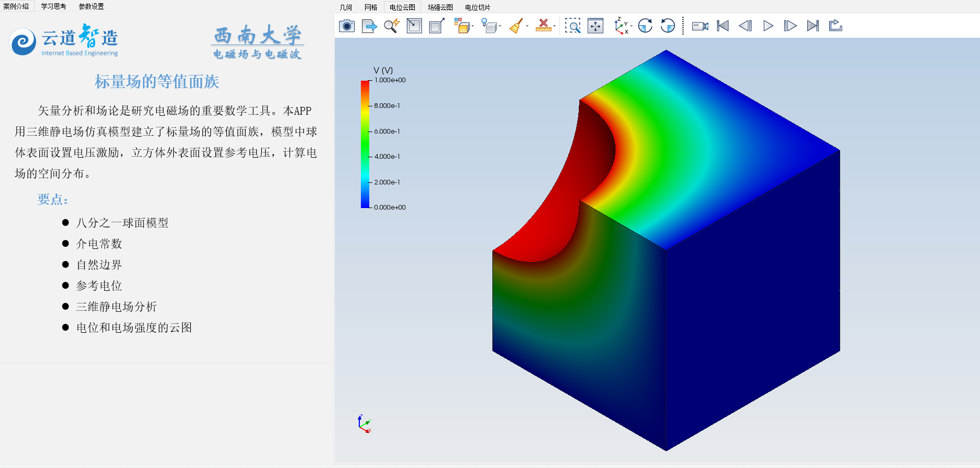Click the camera snapshot icon

(347, 26)
